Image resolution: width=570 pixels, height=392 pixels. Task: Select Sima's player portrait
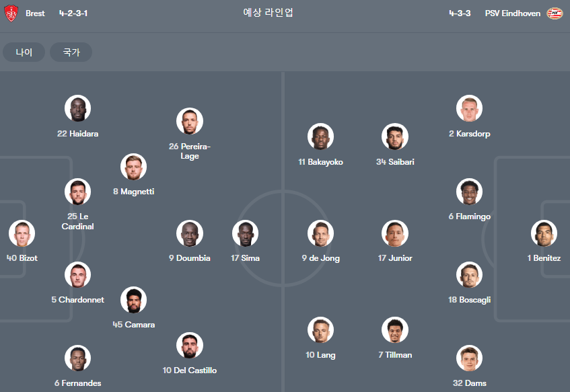click(x=246, y=233)
